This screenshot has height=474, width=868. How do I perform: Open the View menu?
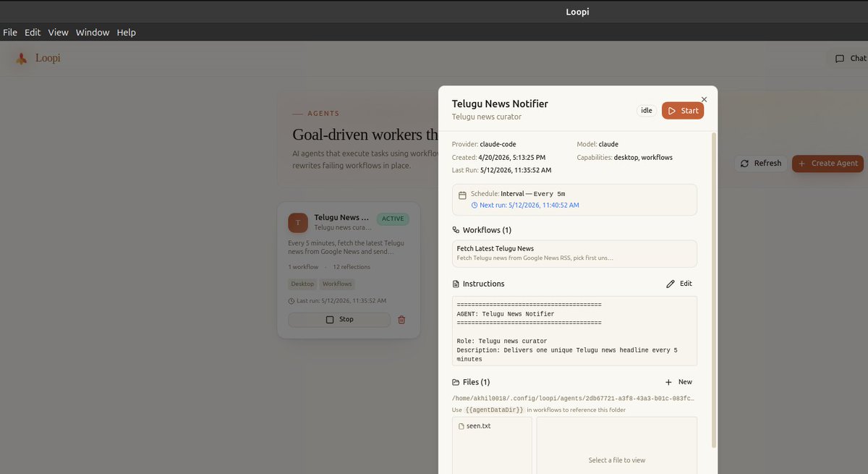click(58, 33)
